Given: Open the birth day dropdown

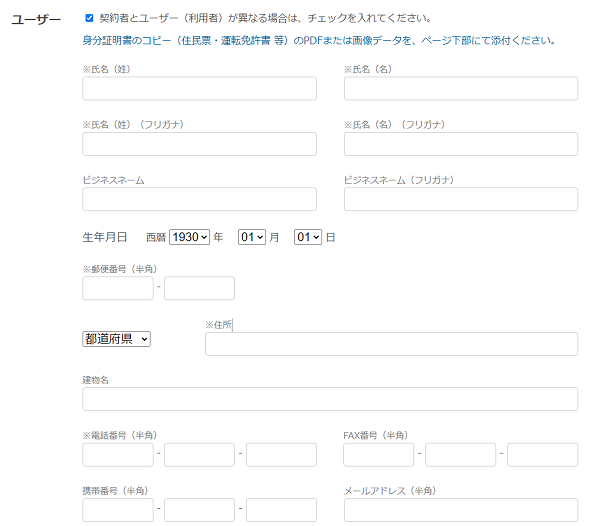Looking at the screenshot, I should 307,237.
